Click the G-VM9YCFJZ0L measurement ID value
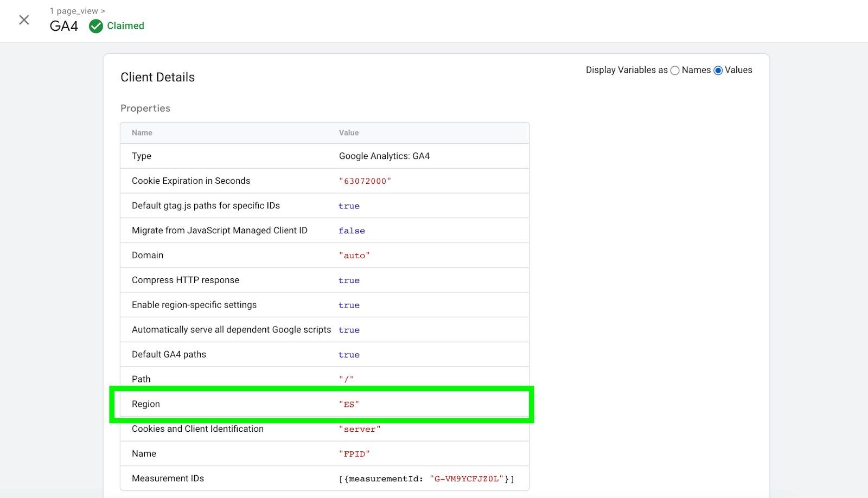This screenshot has width=868, height=498. coord(467,479)
